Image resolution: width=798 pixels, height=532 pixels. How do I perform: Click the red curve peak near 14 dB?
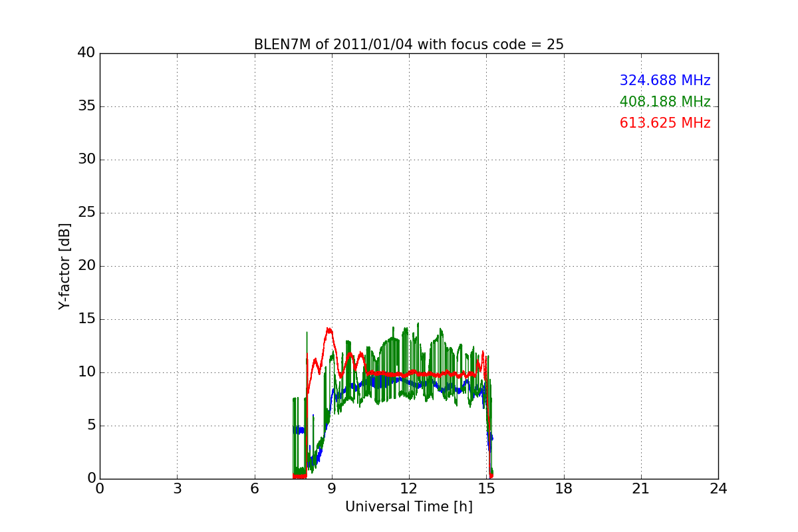pyautogui.click(x=329, y=329)
